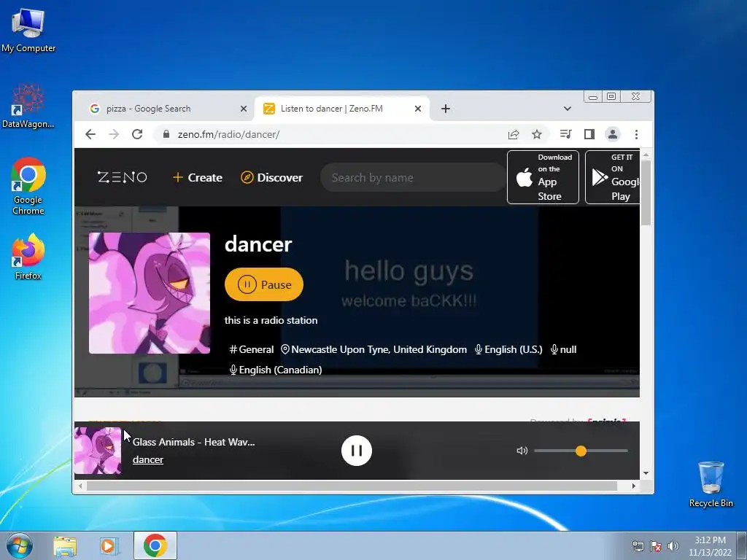
Task: Click the horizontal scrollbar left arrow
Action: pos(80,486)
